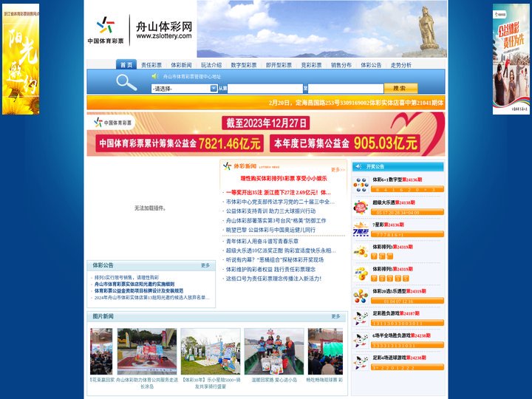Screen dimensions: 532x399
Task: Click 更多 link in 体彩公告 section
Action: [x=205, y=265]
